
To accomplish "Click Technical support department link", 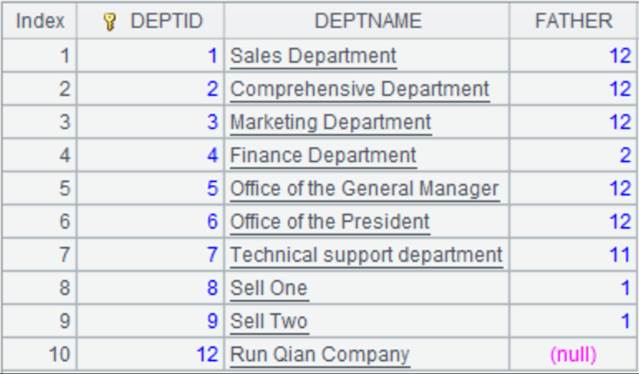I will [366, 255].
